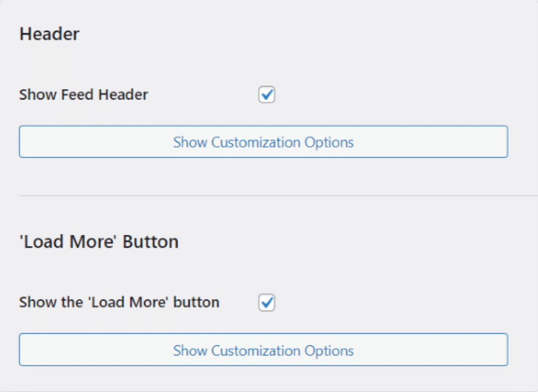
Task: Click the blue text in the upper customization button
Action: pyautogui.click(x=263, y=142)
